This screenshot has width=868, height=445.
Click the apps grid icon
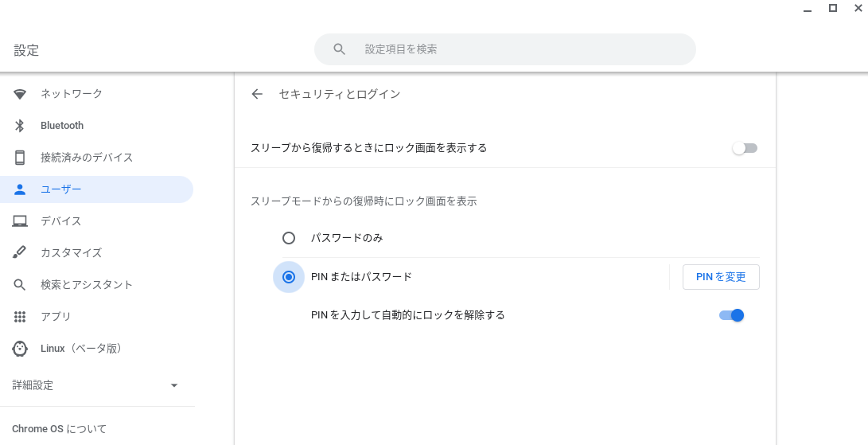20,316
